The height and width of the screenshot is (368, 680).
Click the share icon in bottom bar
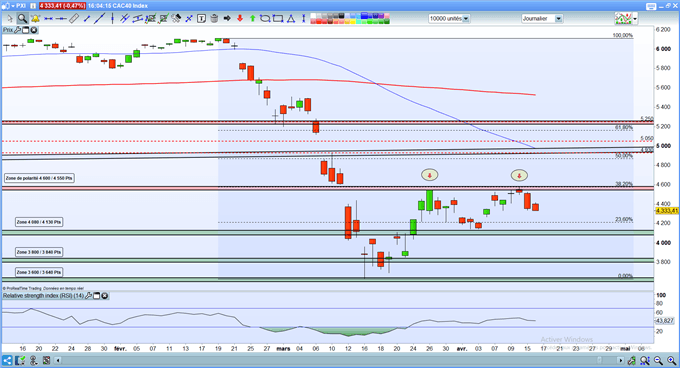pos(7,360)
